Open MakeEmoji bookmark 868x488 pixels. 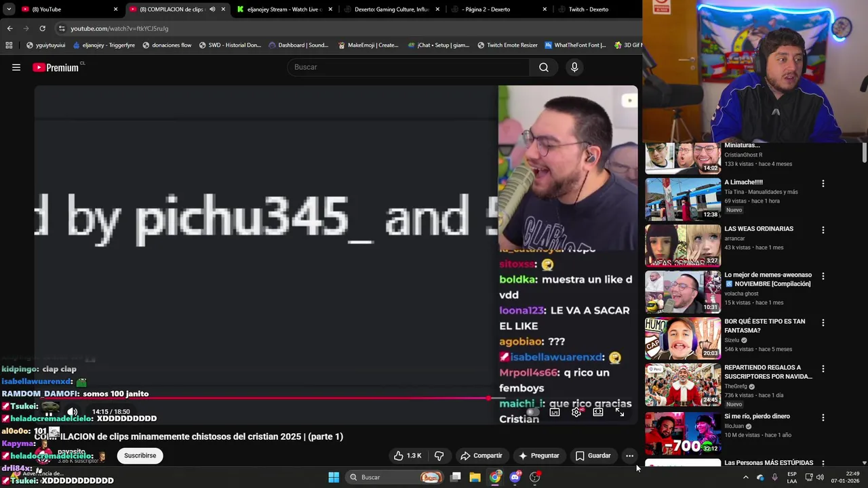tap(368, 45)
